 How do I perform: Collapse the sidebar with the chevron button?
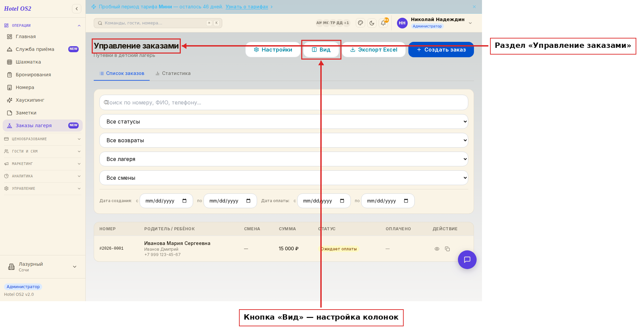coord(77,9)
